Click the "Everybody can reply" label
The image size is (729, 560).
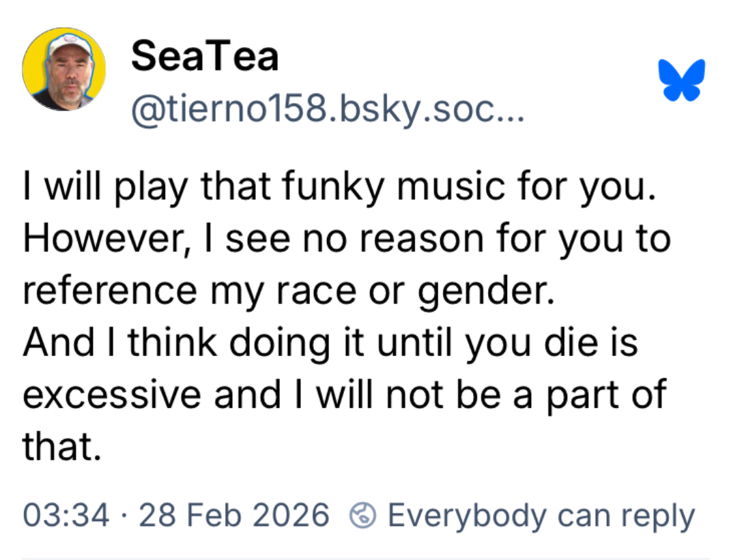[x=541, y=516]
